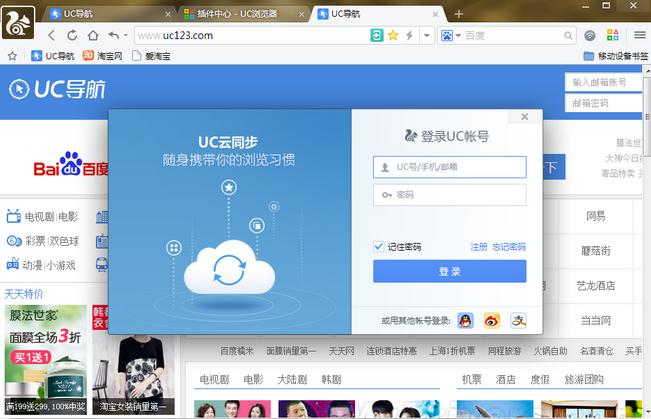Reload the page with the refresh icon

point(72,35)
